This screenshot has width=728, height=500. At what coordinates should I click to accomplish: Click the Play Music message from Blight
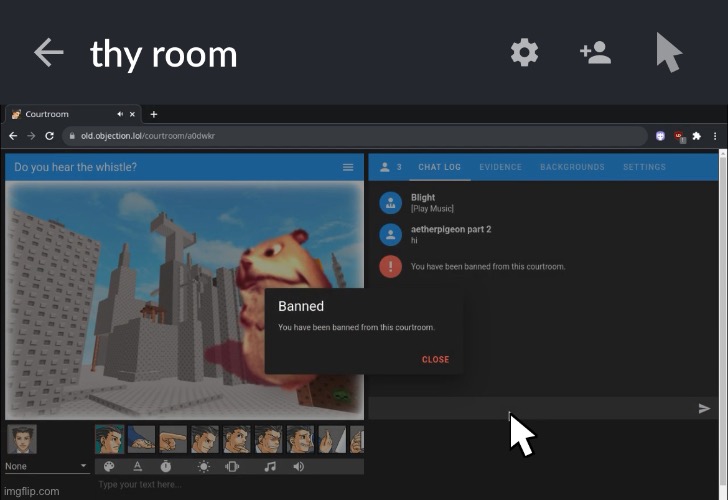click(x=432, y=209)
